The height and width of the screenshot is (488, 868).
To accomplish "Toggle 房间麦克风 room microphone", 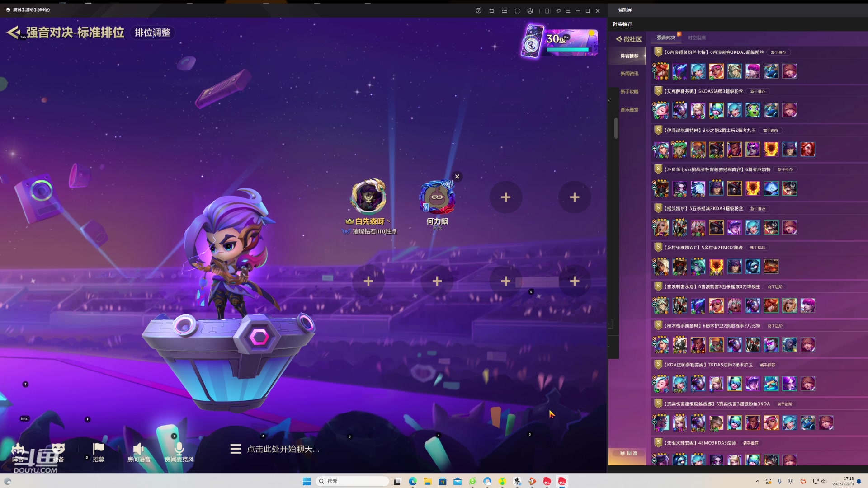I will pos(179,453).
